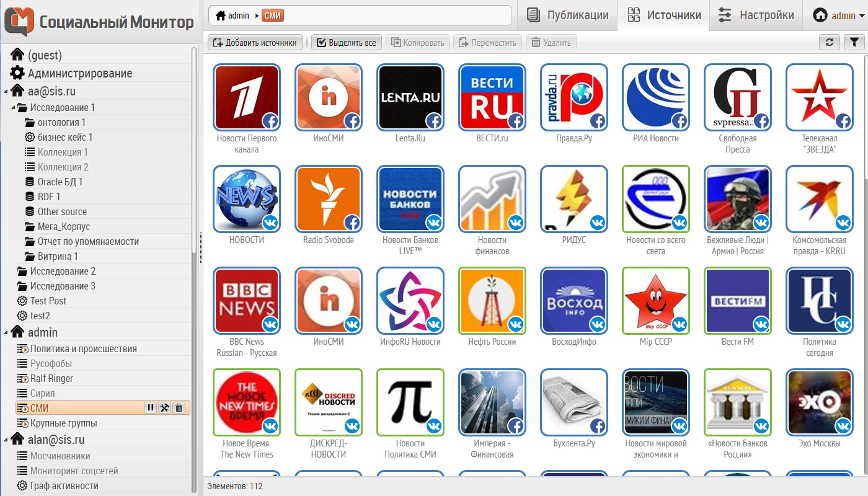This screenshot has height=496, width=868.
Task: Select the Вежливые Люди source thumbnail
Action: point(738,200)
